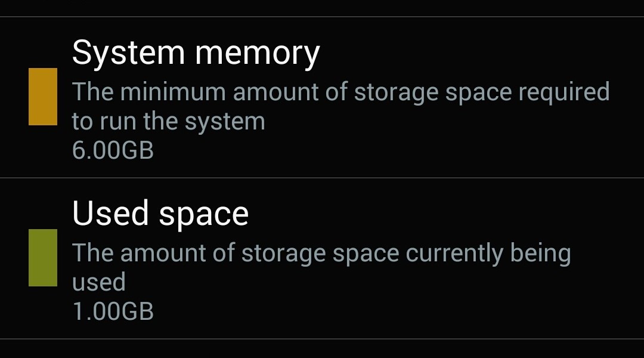Click the "to run the system" text
The width and height of the screenshot is (644, 358).
(168, 122)
